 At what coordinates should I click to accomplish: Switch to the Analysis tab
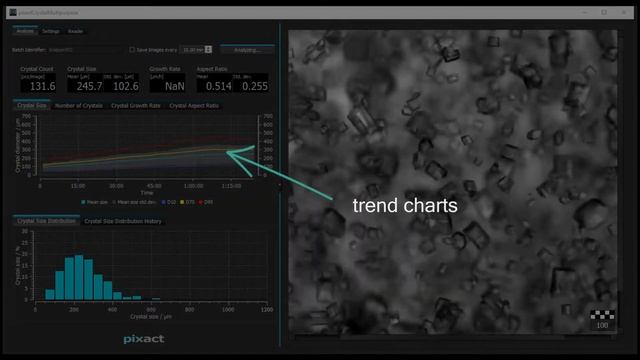[x=25, y=31]
